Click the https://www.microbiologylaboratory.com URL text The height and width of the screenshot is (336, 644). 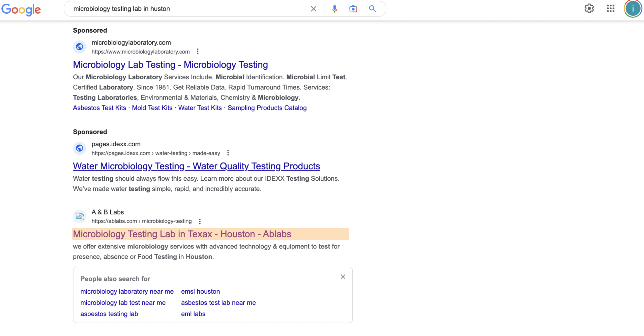click(140, 52)
